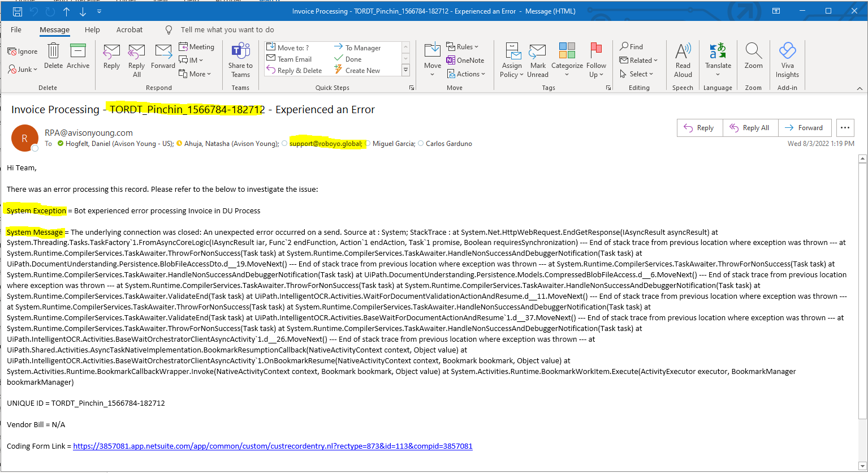Click the Reply All button in header
The height and width of the screenshot is (473, 868).
(750, 128)
